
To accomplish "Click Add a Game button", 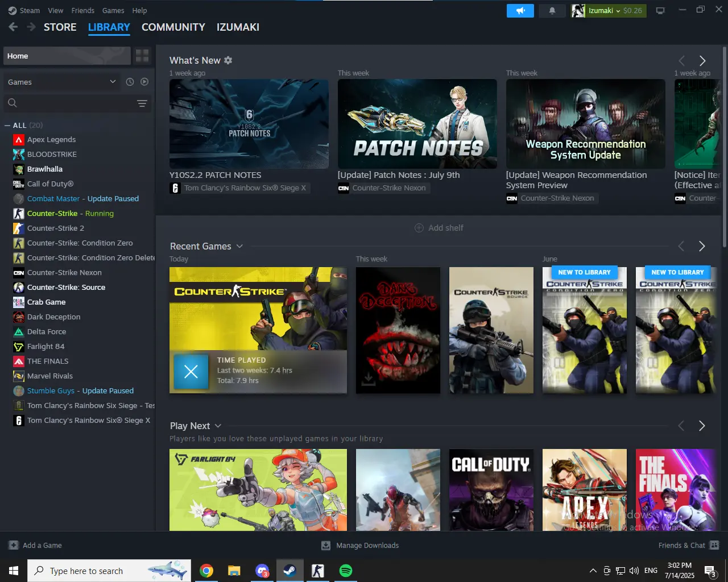I will point(35,545).
